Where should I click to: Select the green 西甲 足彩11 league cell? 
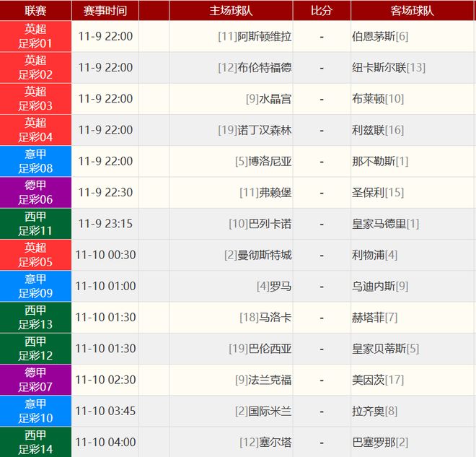tap(35, 223)
